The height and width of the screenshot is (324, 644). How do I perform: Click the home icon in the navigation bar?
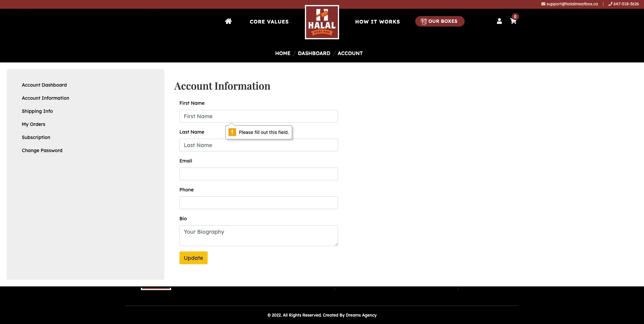pos(228,21)
